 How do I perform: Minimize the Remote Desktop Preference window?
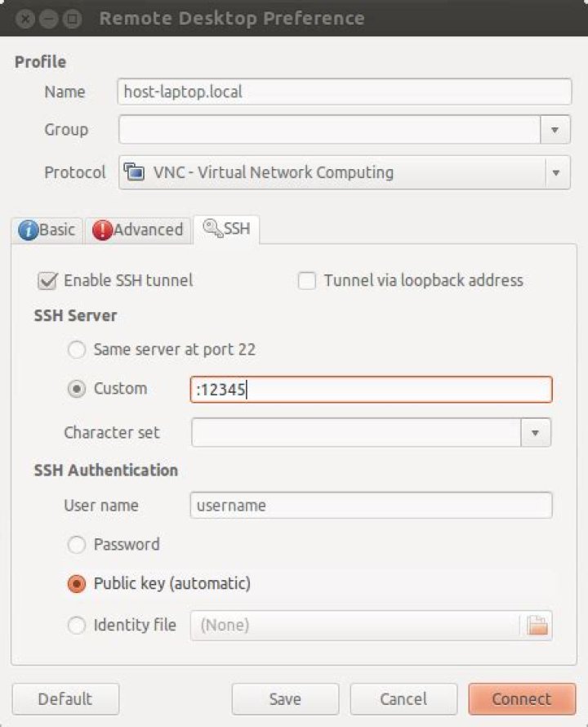[x=49, y=19]
